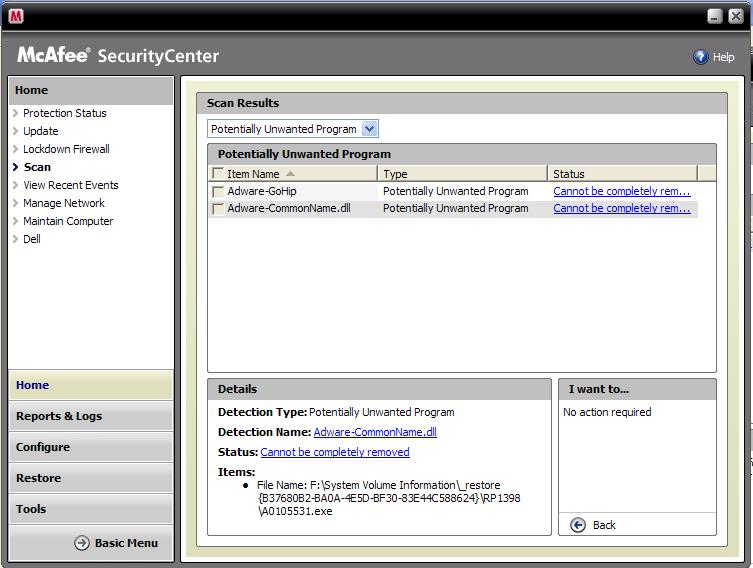Open Adware-GoHip status link
Image resolution: width=753 pixels, height=568 pixels.
[x=622, y=191]
